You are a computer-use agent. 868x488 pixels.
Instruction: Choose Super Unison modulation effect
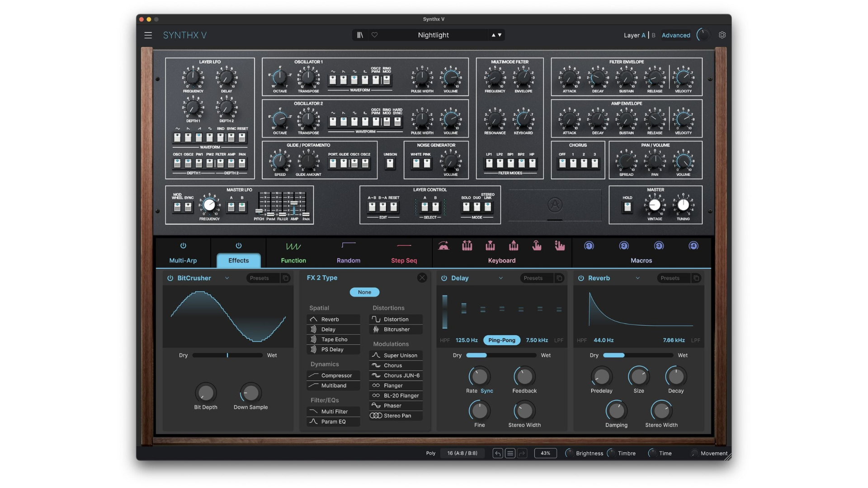(396, 356)
